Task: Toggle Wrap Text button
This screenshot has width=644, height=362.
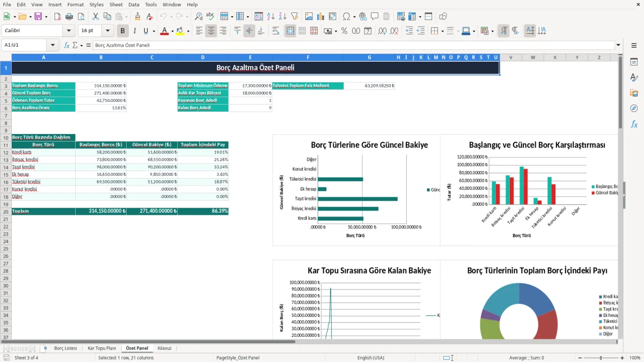Action: 276,31
